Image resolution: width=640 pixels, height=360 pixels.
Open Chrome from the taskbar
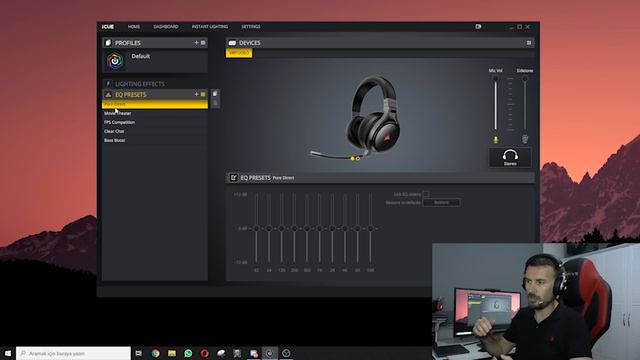[x=156, y=353]
